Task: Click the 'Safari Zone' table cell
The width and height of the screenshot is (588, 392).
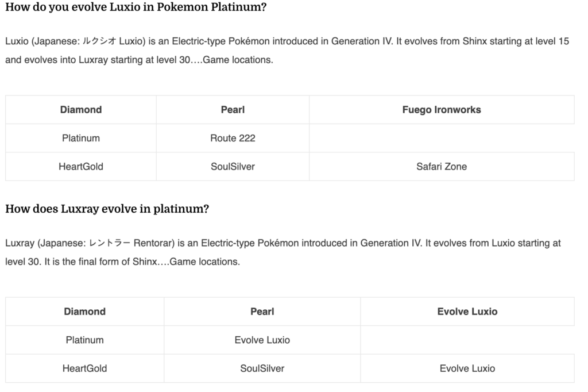Action: 442,167
